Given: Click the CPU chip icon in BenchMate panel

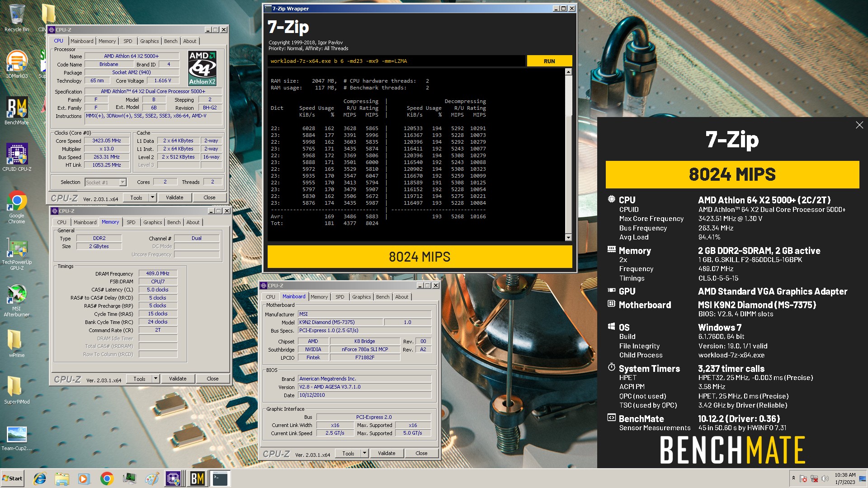Looking at the screenshot, I should coord(611,199).
